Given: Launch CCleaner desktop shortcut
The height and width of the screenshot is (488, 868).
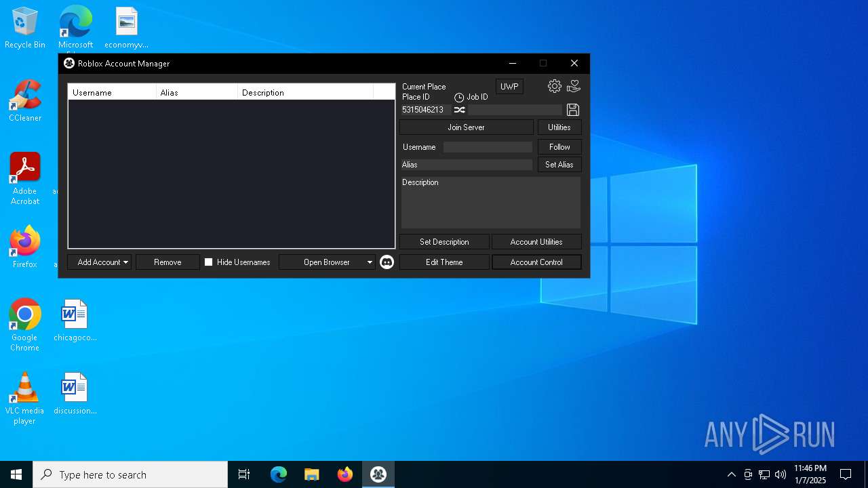Looking at the screenshot, I should click(25, 101).
